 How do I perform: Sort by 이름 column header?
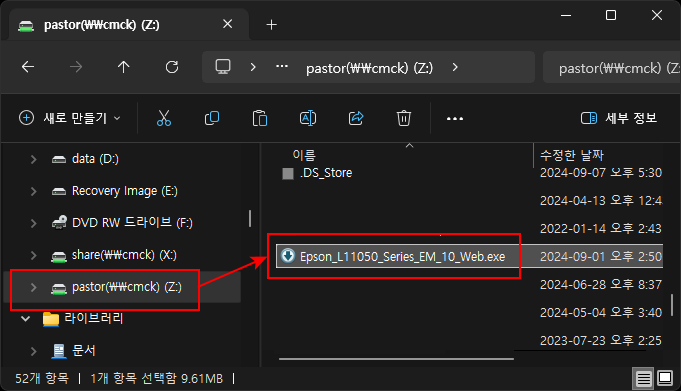(304, 155)
